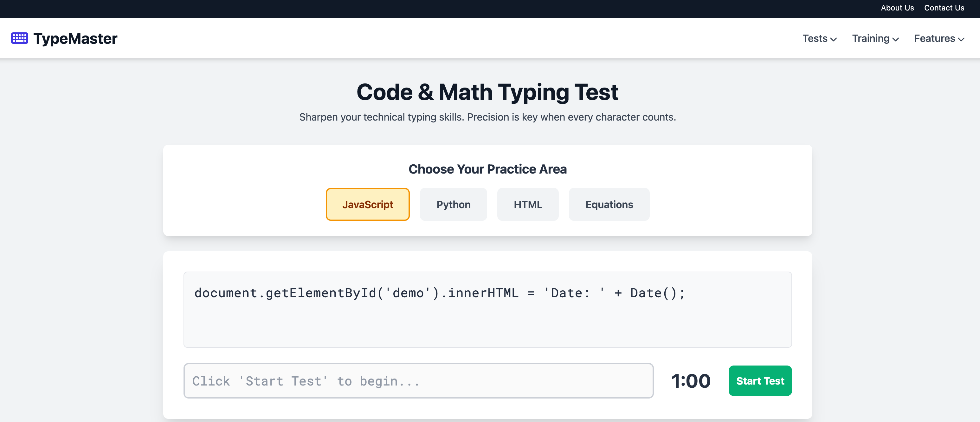The height and width of the screenshot is (422, 980).
Task: Select the Equations practice area
Action: 609,204
